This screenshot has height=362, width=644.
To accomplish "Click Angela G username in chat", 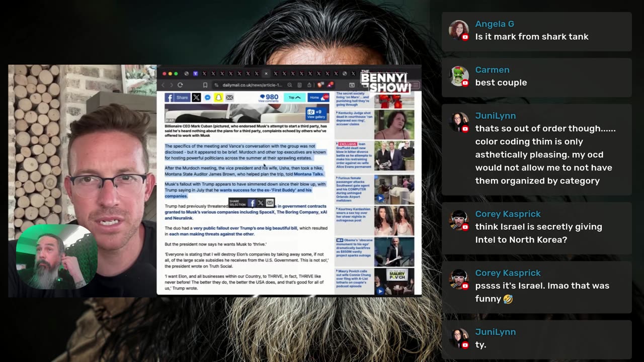I will tap(495, 24).
